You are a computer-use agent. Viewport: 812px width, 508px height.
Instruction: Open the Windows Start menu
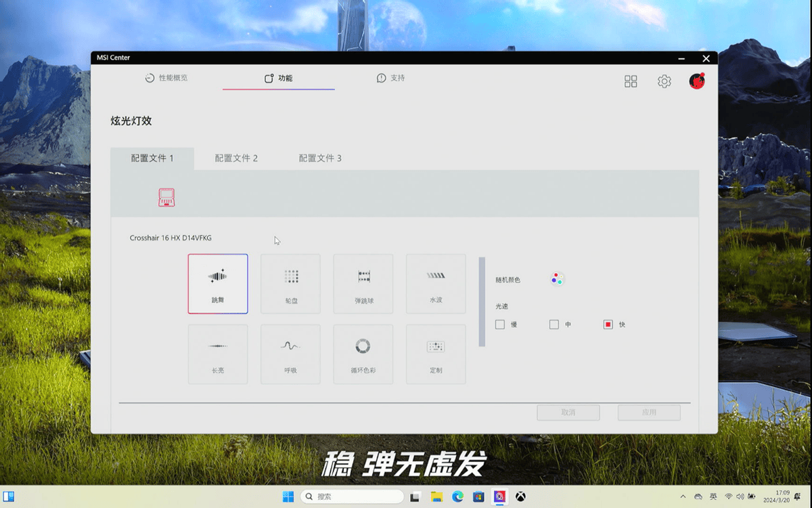click(x=288, y=496)
